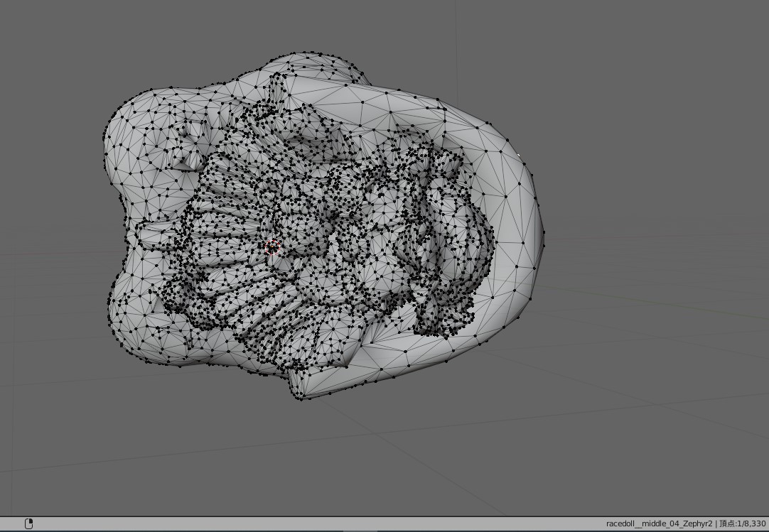Click the border between viewport and status bar
This screenshot has width=769, height=532.
[x=384, y=516]
